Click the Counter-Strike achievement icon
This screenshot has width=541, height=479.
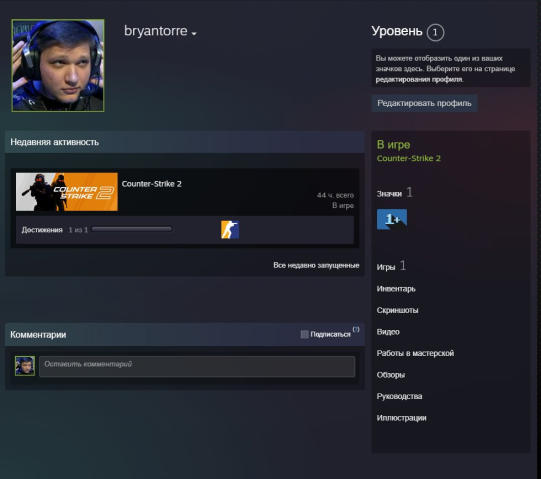click(230, 229)
